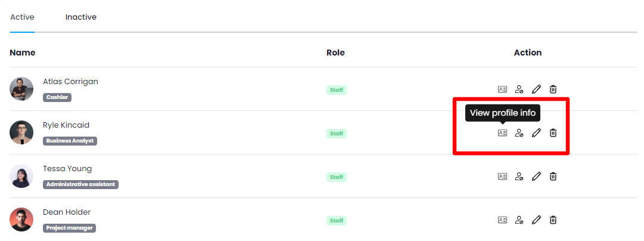Viewport: 644px width, 241px height.
Task: Click Atlas Corrigan's Staff role badge
Action: (x=337, y=90)
